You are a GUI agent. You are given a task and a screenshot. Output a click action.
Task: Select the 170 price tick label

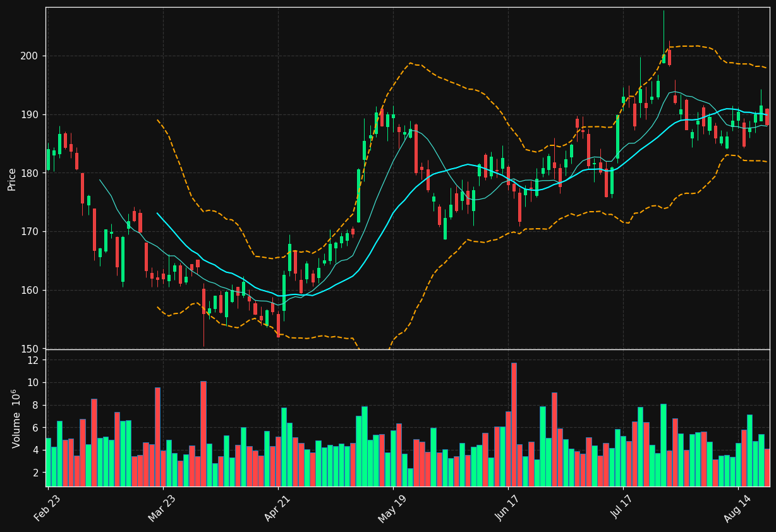(x=29, y=232)
